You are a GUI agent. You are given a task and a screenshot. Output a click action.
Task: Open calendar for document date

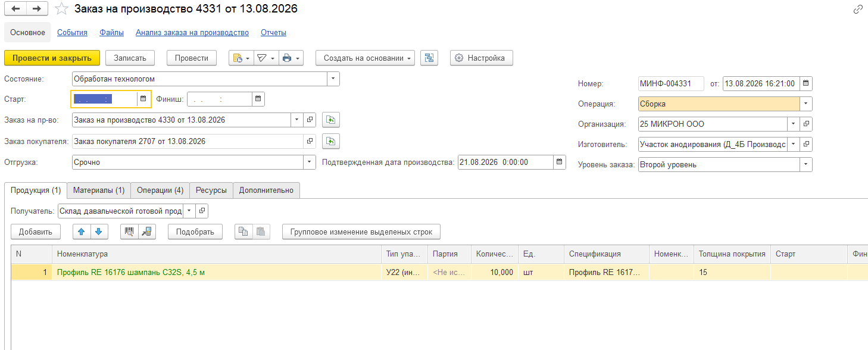tap(805, 83)
